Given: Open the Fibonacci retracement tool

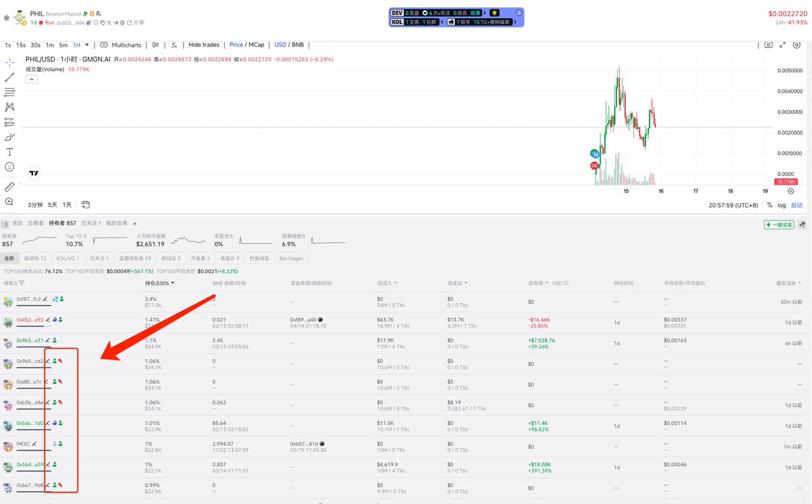Looking at the screenshot, I should [9, 92].
